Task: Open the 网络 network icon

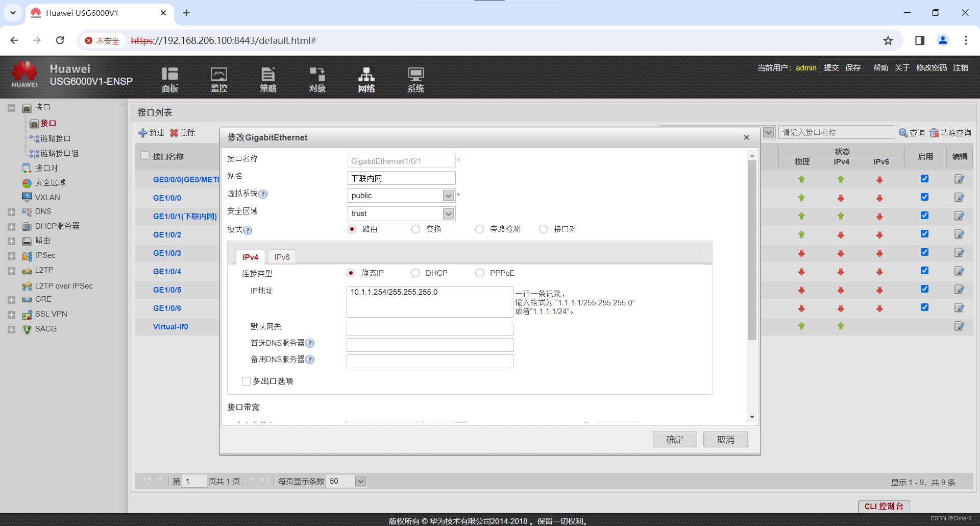Action: pyautogui.click(x=366, y=80)
